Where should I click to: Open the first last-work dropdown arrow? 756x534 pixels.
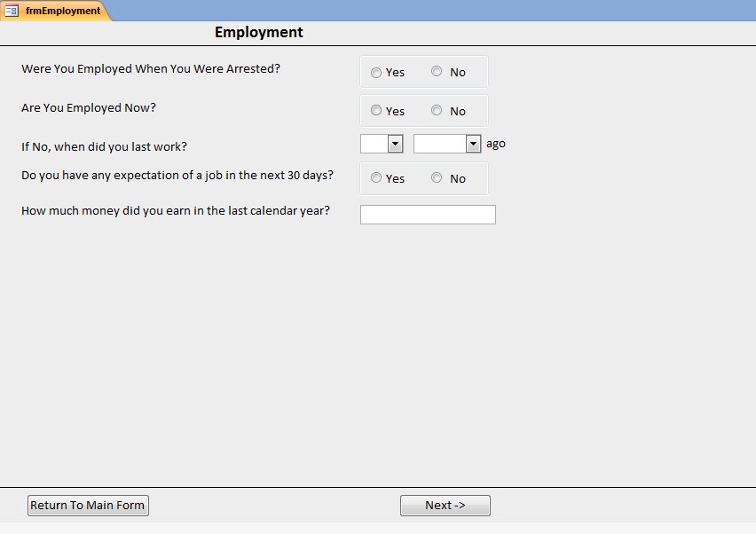click(x=396, y=144)
